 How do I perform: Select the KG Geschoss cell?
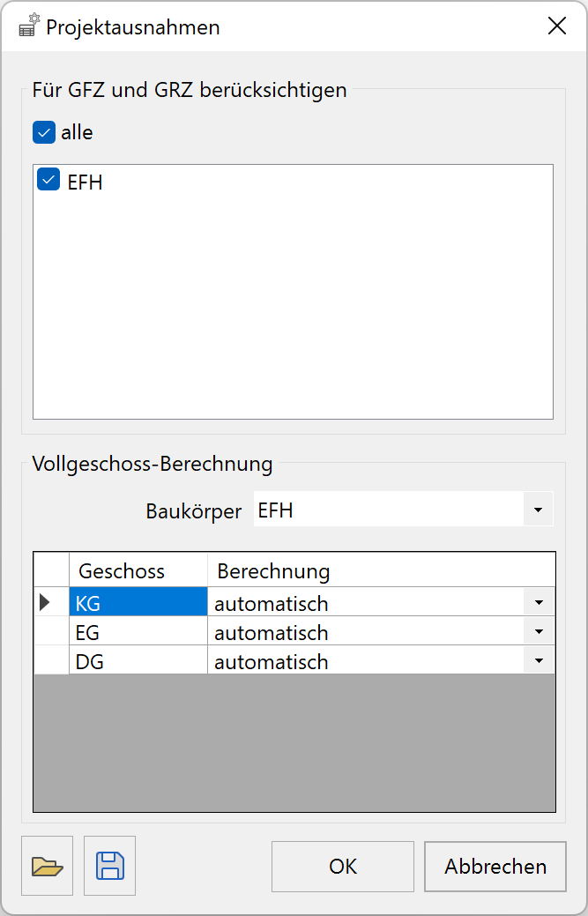tap(138, 602)
